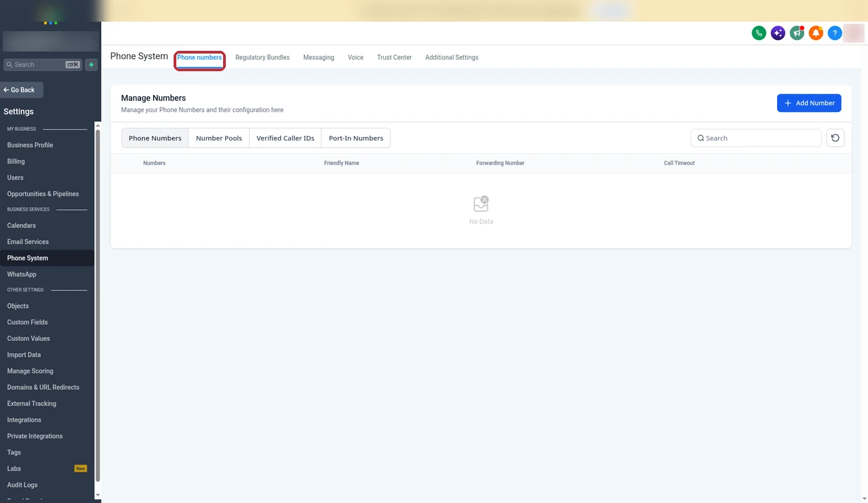
Task: Click the Numbers column header
Action: 155,163
